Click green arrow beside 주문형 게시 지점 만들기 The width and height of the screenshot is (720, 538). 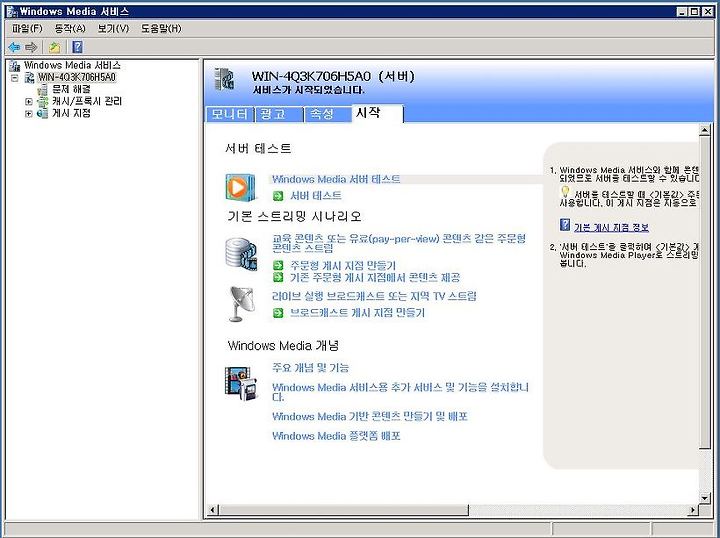[x=278, y=265]
